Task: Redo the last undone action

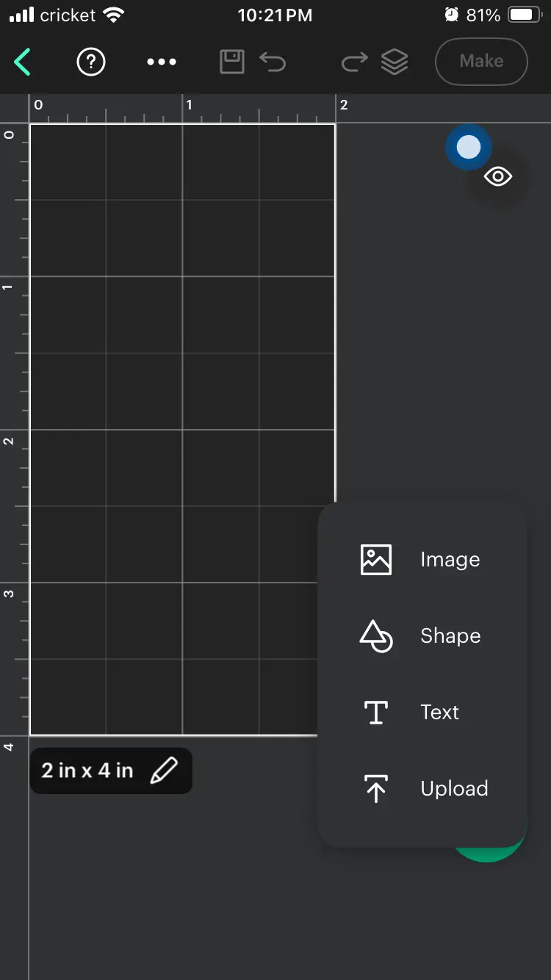Action: [354, 62]
